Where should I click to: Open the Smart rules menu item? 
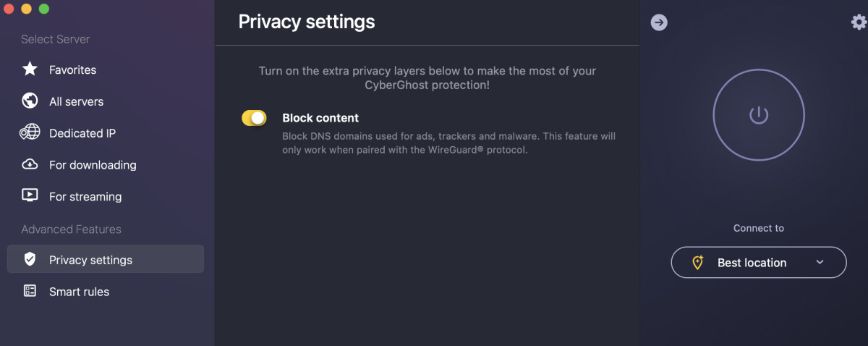[106, 291]
